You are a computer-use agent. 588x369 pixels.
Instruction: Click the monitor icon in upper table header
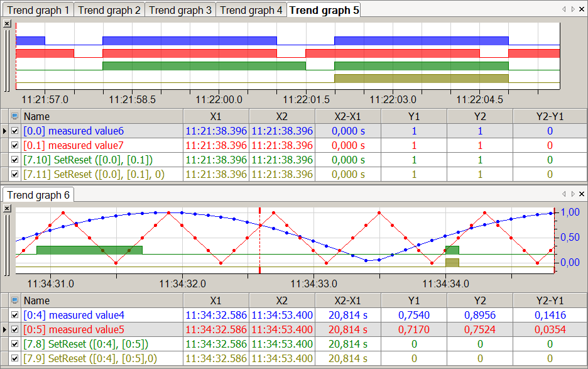point(15,116)
